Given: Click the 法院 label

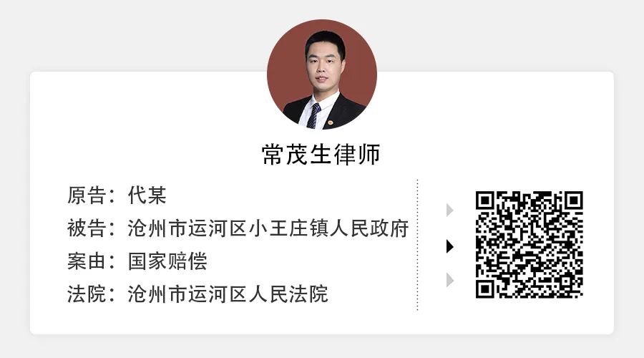Looking at the screenshot, I should pyautogui.click(x=87, y=294).
